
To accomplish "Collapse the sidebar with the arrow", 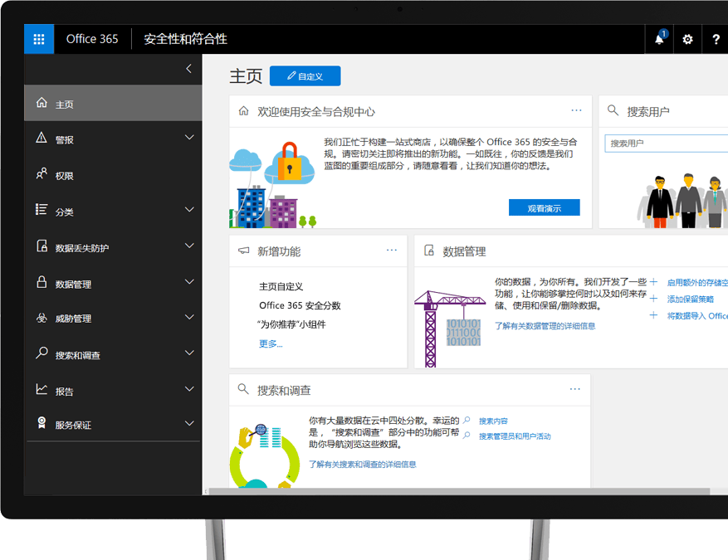I will [x=188, y=69].
